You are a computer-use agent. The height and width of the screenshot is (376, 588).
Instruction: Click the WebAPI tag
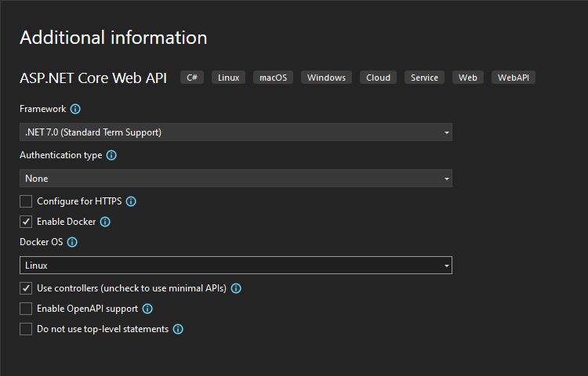click(514, 78)
